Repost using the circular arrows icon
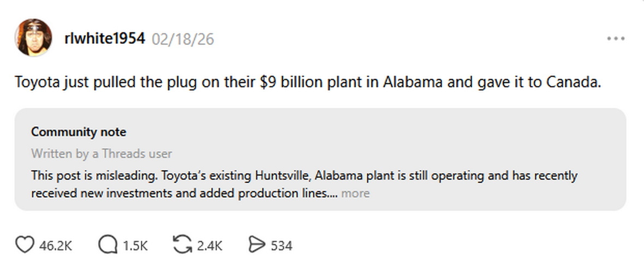 (x=182, y=245)
